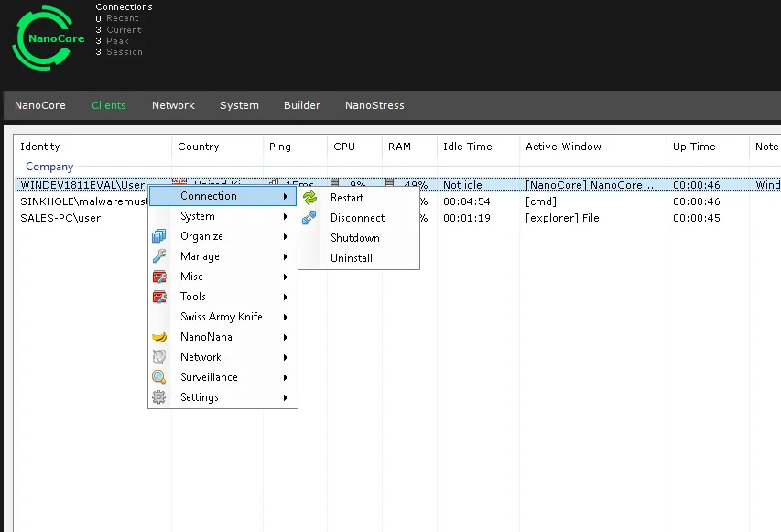781x532 pixels.
Task: Sort by the Ping column header
Action: click(295, 147)
